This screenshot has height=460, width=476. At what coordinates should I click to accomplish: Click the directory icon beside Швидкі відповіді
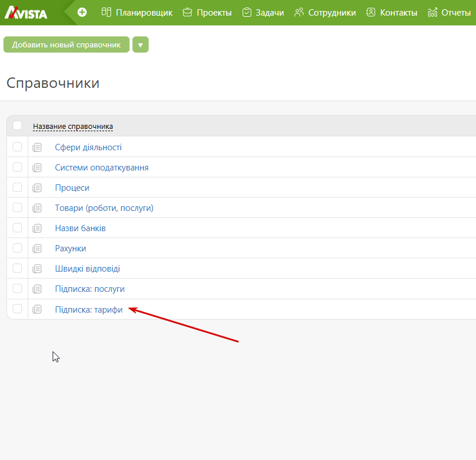[38, 269]
